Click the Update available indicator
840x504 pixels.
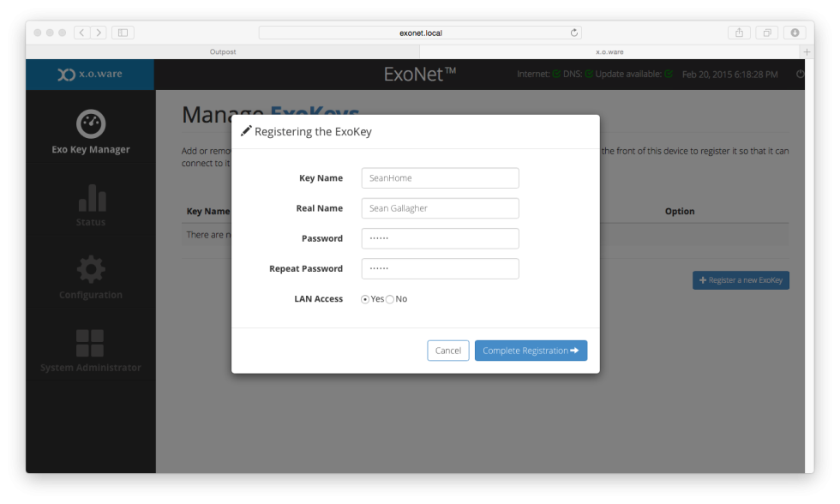click(669, 75)
